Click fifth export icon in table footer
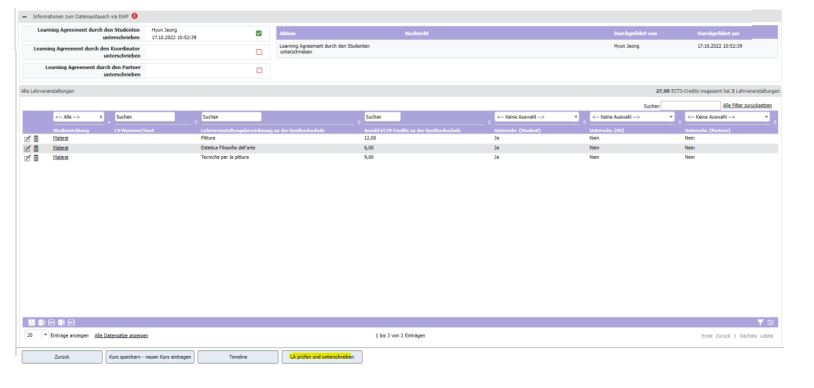 pos(72,323)
